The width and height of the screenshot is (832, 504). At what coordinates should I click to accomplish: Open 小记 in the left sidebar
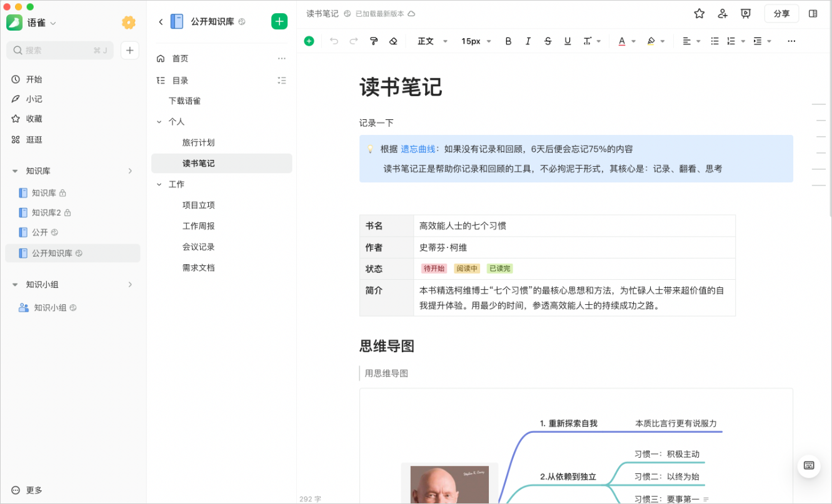coord(34,99)
